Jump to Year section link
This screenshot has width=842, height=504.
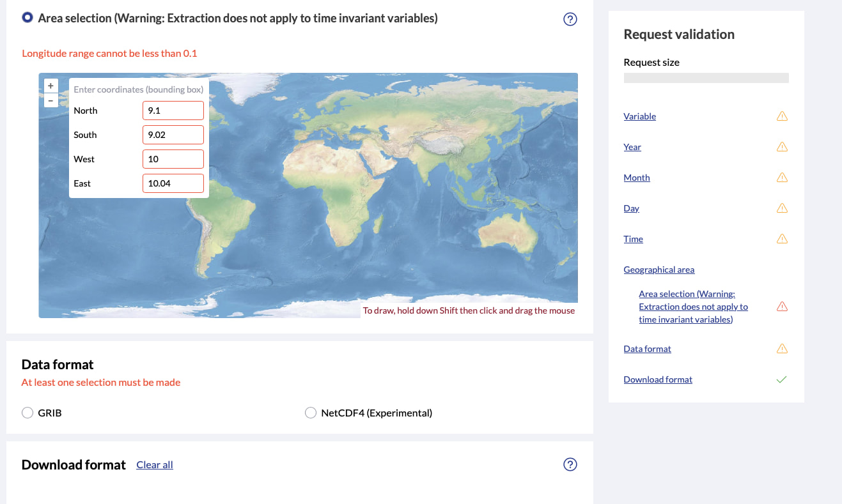(x=632, y=147)
